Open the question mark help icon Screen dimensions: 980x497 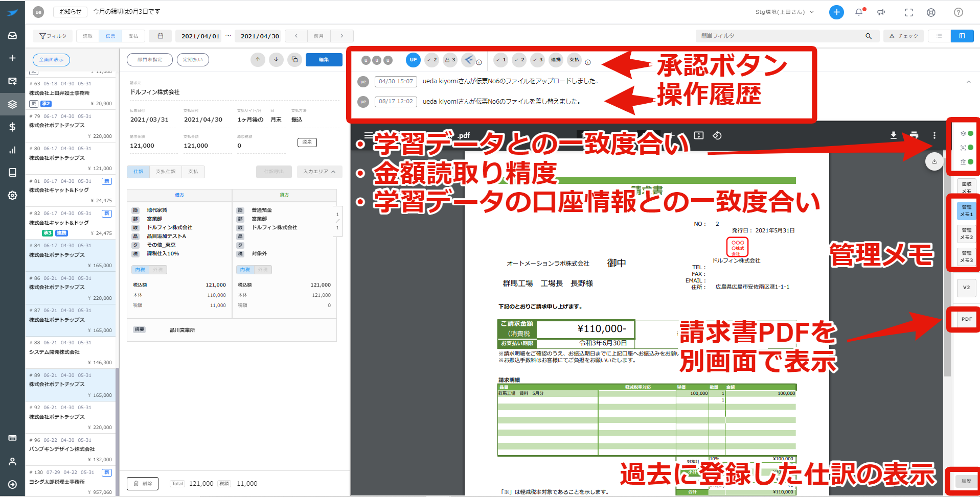[959, 12]
